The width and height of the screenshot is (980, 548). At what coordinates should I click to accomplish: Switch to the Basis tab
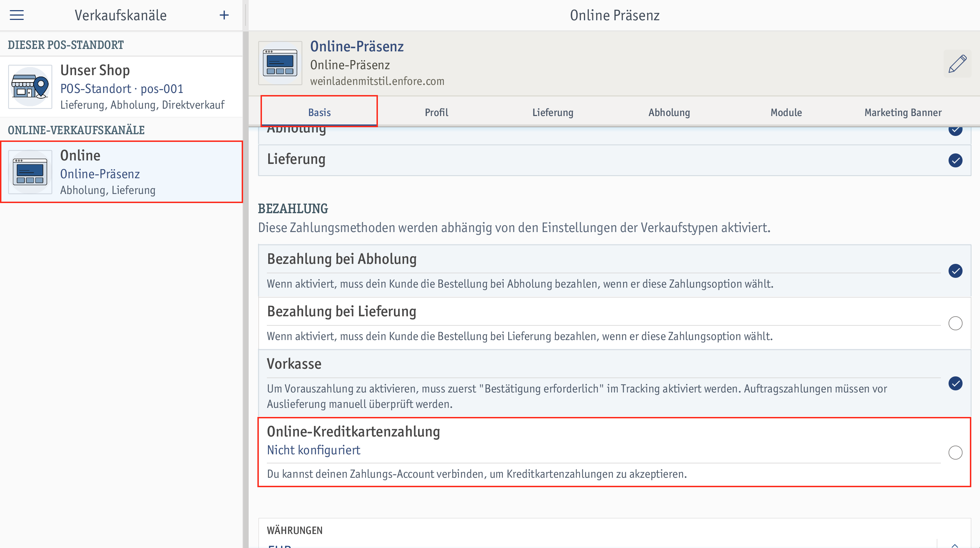click(319, 112)
